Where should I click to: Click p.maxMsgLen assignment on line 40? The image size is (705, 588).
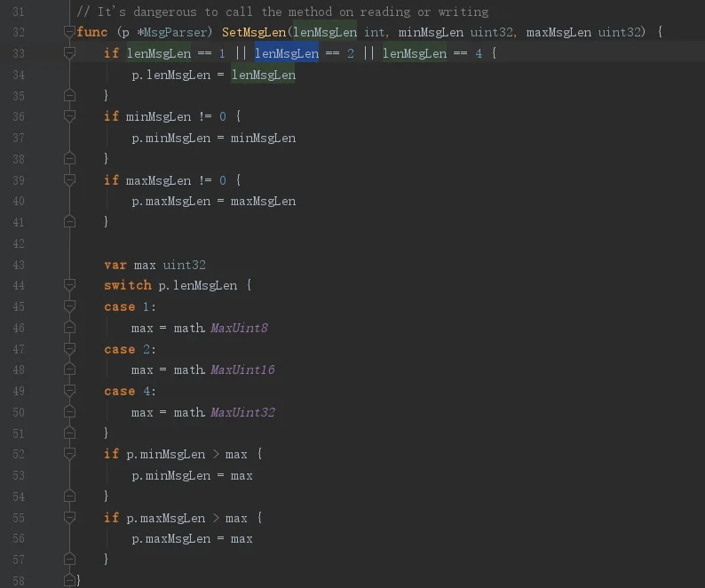(x=214, y=201)
